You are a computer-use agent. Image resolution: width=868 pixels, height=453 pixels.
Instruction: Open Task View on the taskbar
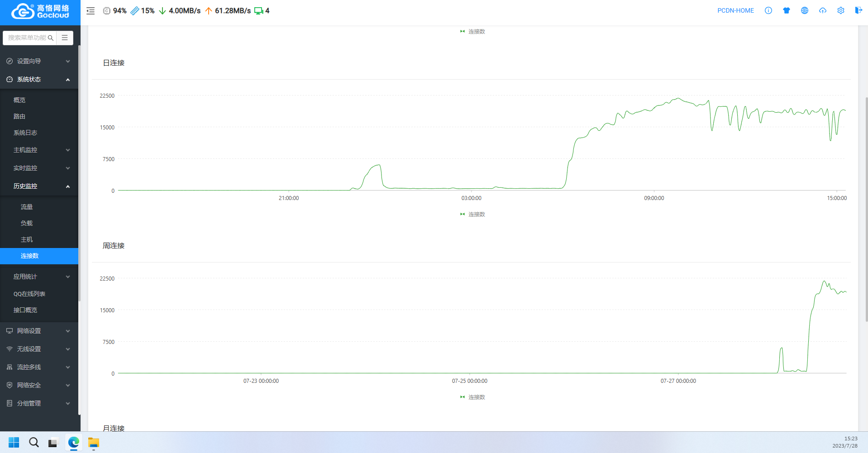53,442
